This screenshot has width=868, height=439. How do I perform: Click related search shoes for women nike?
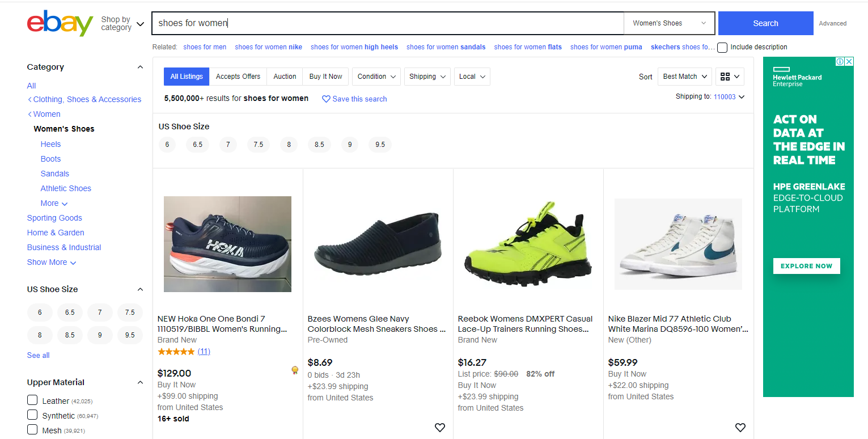[268, 47]
